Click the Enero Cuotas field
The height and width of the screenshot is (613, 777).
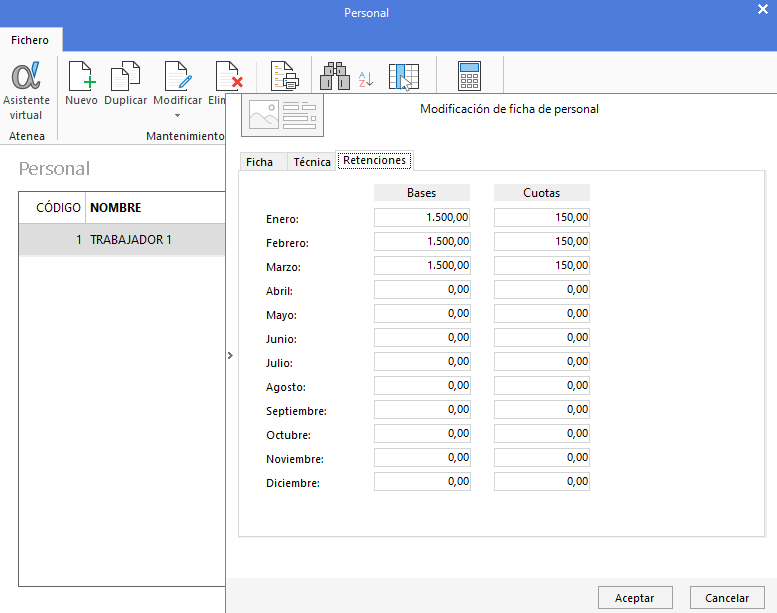pos(542,217)
